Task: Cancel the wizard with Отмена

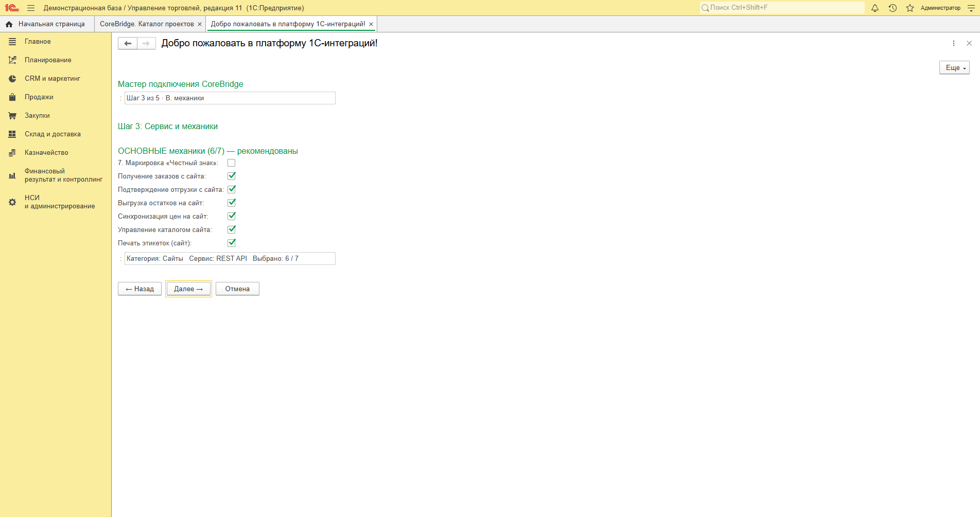Action: (x=237, y=289)
